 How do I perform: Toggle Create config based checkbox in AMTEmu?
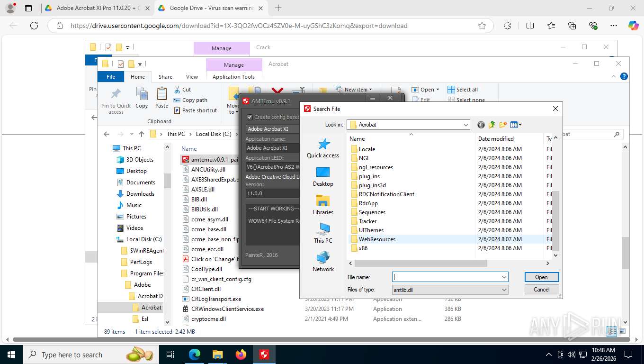click(250, 117)
